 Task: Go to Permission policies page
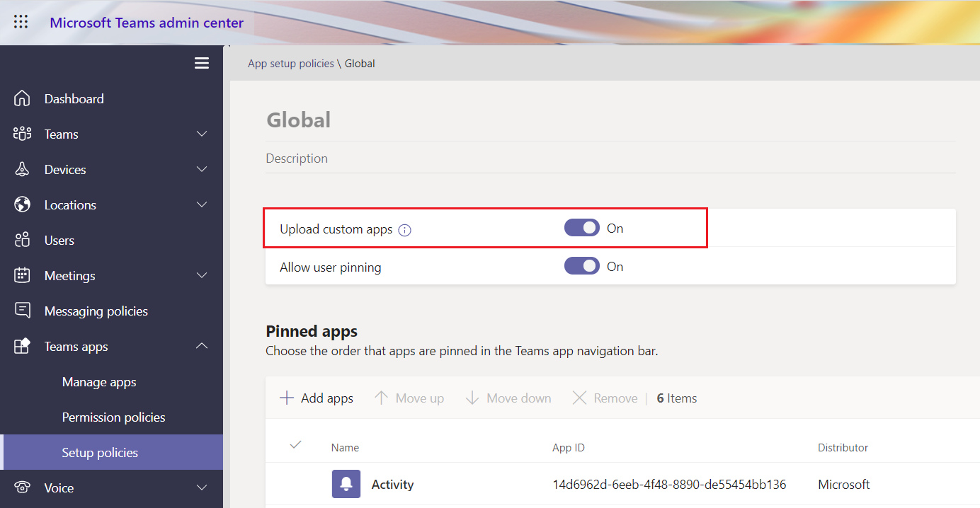[x=113, y=417]
